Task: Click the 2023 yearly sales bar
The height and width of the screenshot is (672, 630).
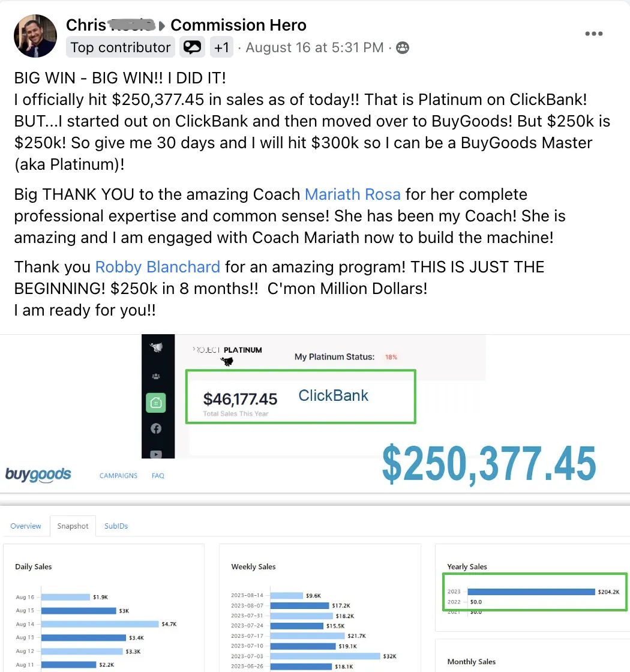Action: (x=532, y=592)
